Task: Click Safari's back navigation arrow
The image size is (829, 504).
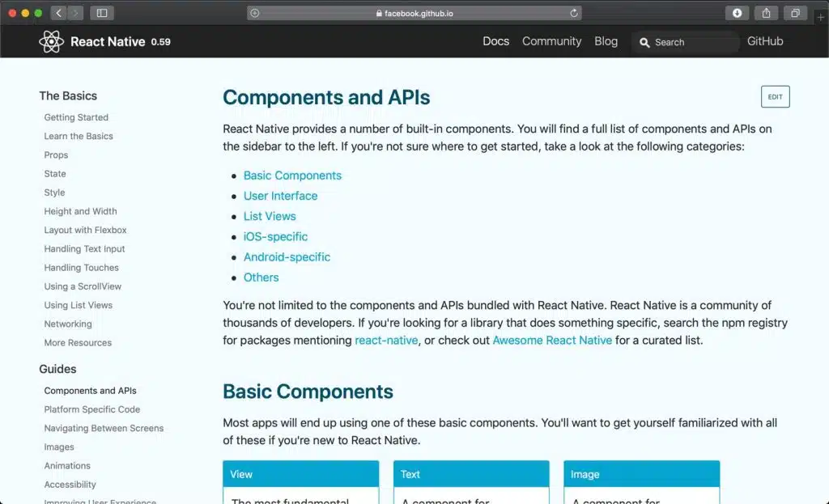Action: (58, 13)
